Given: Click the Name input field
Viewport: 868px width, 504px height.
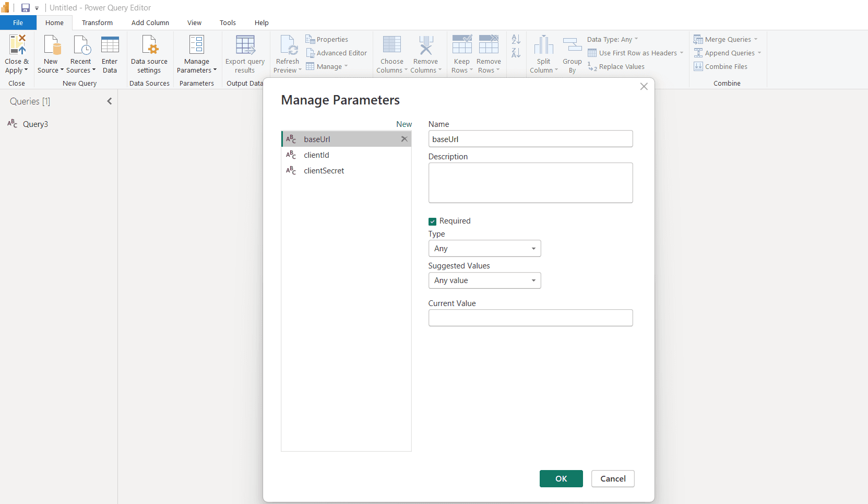Looking at the screenshot, I should click(530, 139).
